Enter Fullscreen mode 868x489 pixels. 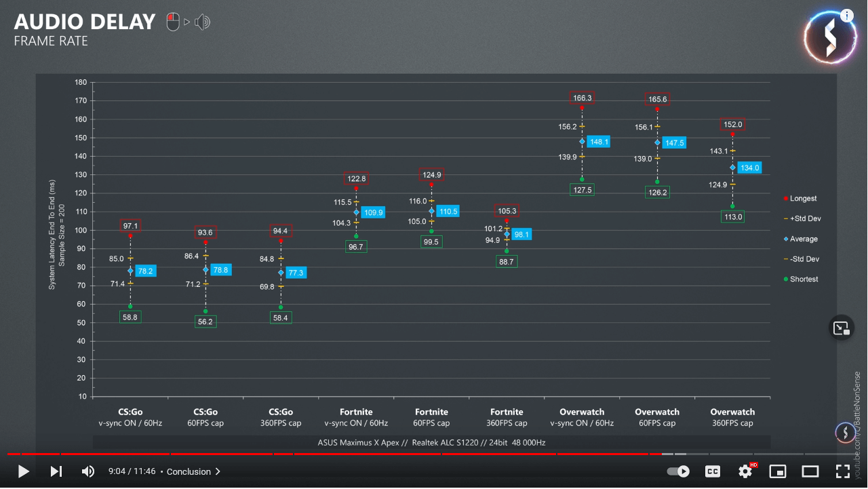point(842,471)
